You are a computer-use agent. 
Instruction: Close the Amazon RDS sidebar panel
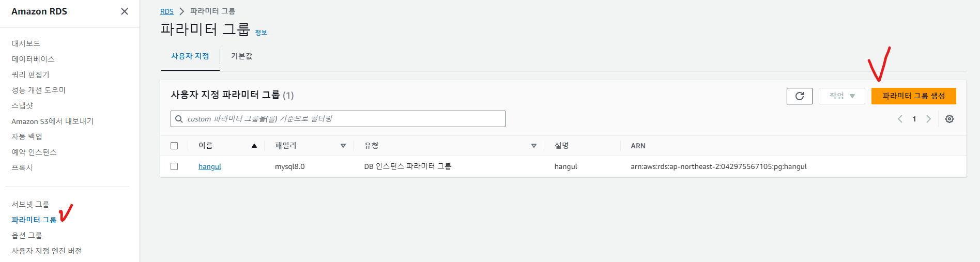(x=125, y=11)
